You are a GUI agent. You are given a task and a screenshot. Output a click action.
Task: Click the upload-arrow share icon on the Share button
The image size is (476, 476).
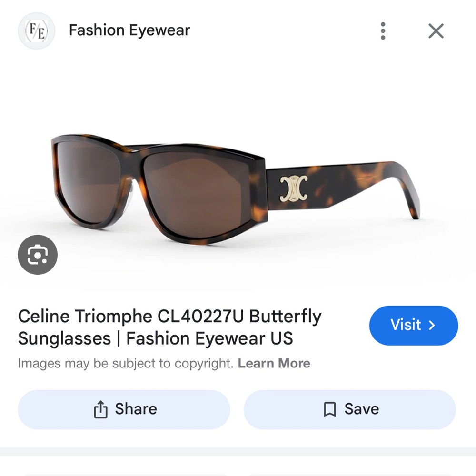[x=100, y=408]
